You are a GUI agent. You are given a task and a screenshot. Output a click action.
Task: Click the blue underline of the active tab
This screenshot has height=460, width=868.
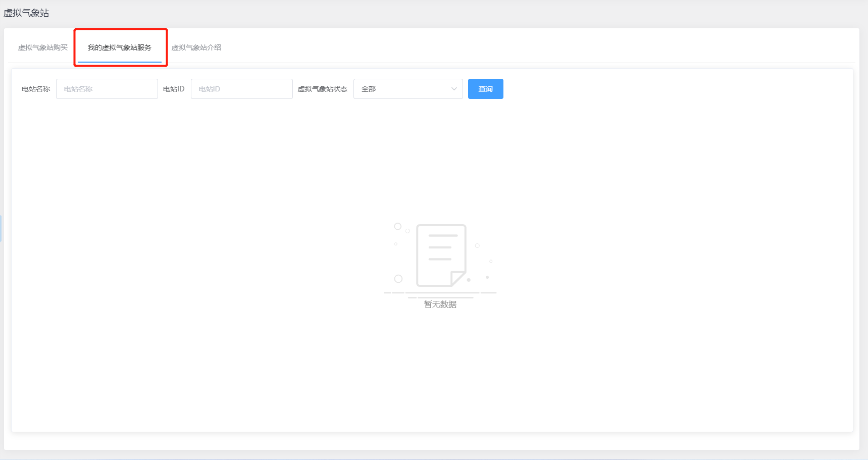pyautogui.click(x=120, y=62)
